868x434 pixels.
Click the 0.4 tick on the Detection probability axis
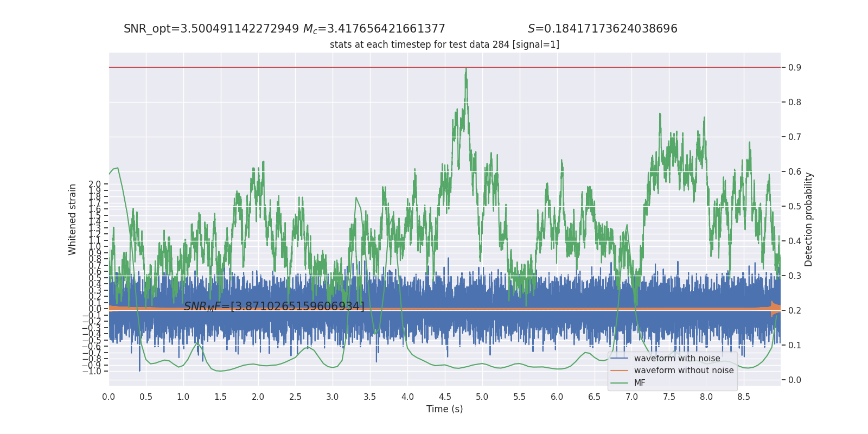point(795,241)
